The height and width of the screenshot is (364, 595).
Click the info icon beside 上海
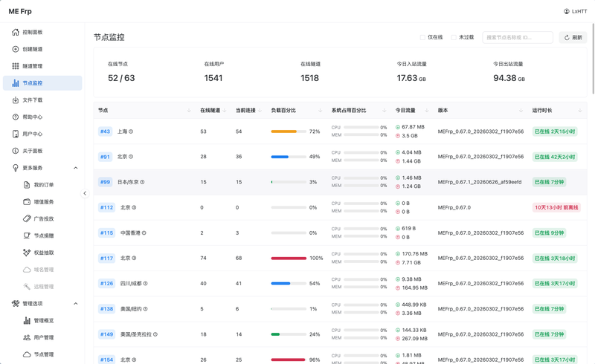[x=131, y=131]
